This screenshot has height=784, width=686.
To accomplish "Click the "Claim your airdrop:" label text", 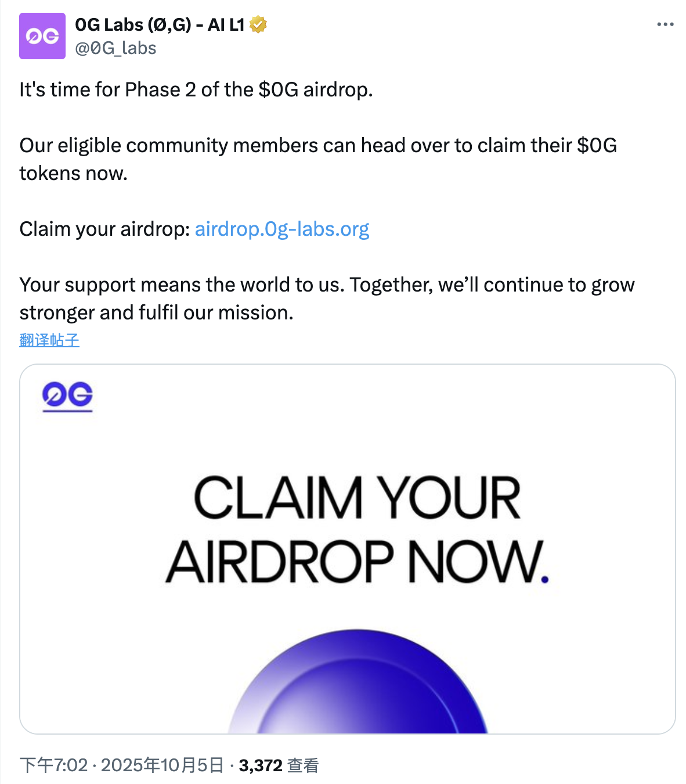I will pyautogui.click(x=104, y=229).
